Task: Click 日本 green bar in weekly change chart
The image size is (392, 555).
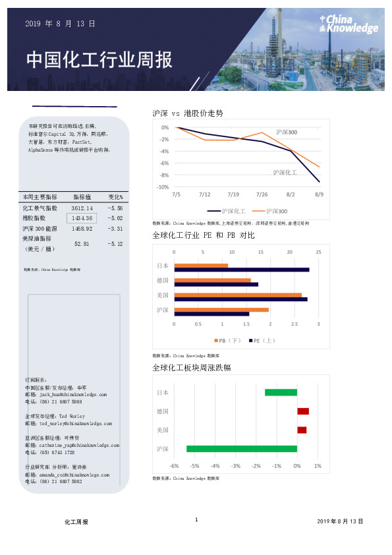Action: pos(281,392)
